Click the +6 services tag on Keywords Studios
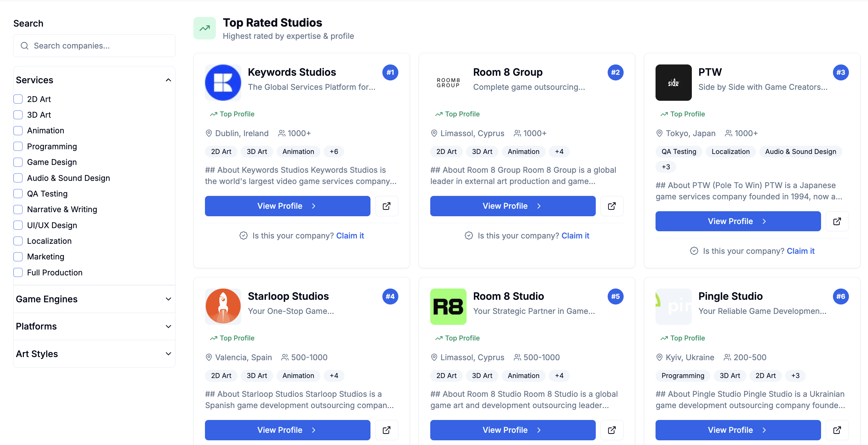The image size is (868, 445). click(x=334, y=151)
